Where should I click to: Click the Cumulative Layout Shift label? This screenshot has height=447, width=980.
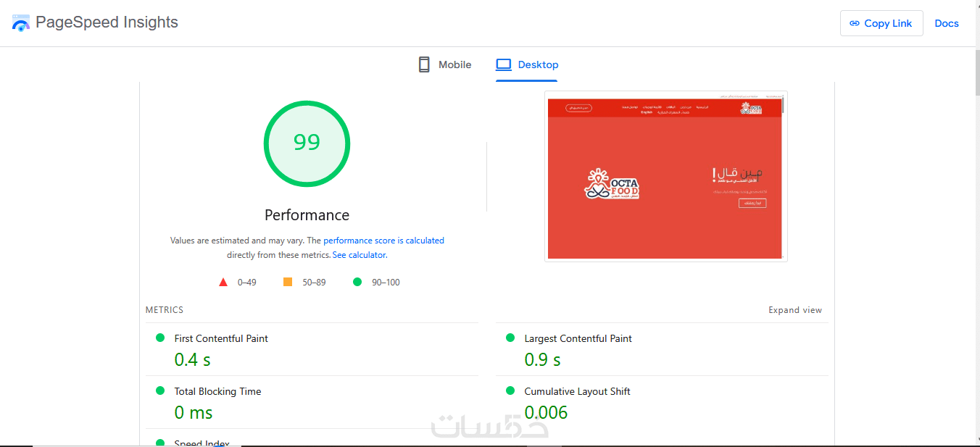click(578, 391)
